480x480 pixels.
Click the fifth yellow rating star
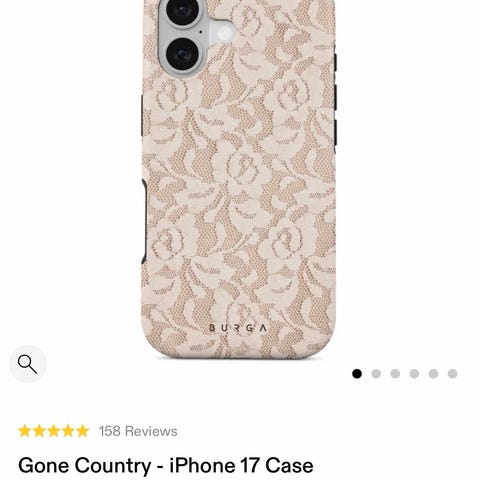pos(82,431)
